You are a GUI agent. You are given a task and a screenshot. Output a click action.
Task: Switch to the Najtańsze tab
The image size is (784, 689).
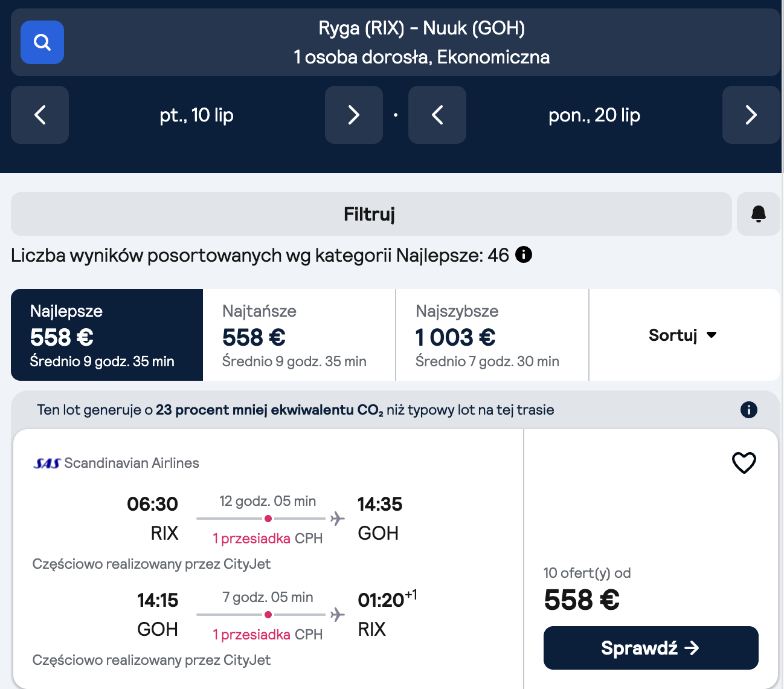click(299, 335)
